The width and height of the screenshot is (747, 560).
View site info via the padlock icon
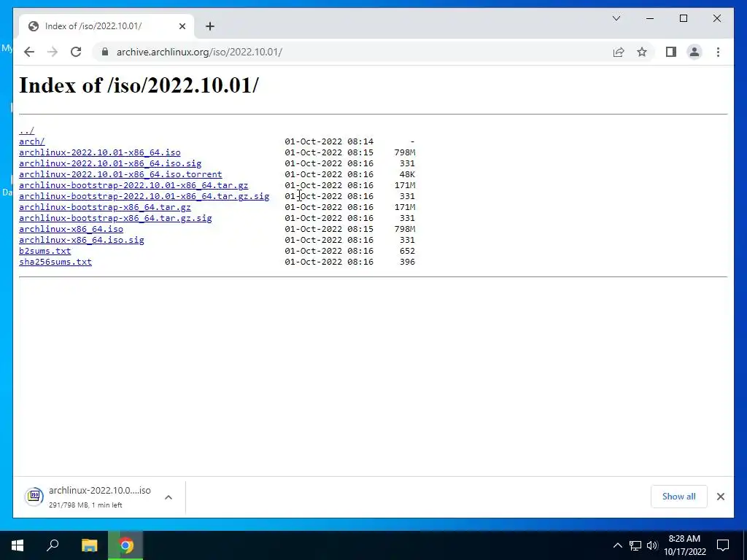pos(105,52)
